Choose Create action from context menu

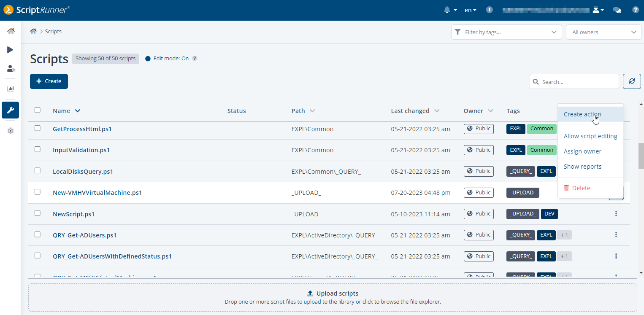[x=582, y=114]
